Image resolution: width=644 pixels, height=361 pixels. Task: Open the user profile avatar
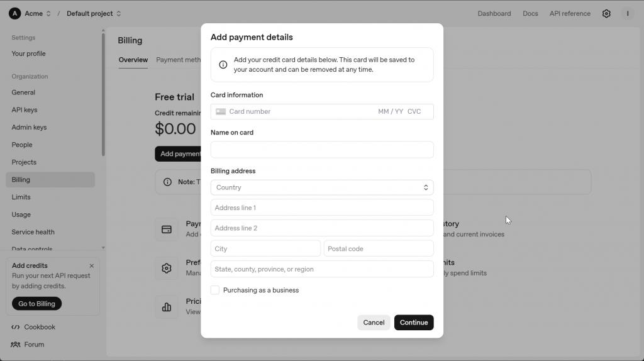[627, 13]
